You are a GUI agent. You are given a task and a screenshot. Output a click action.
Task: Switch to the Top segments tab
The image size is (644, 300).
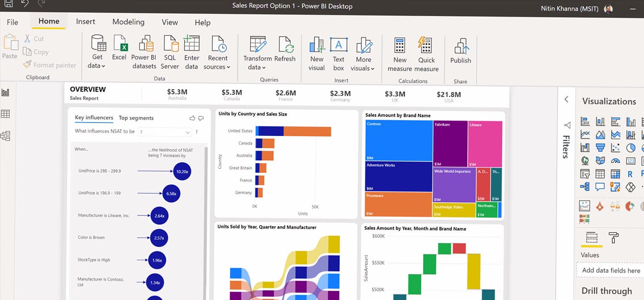click(136, 118)
